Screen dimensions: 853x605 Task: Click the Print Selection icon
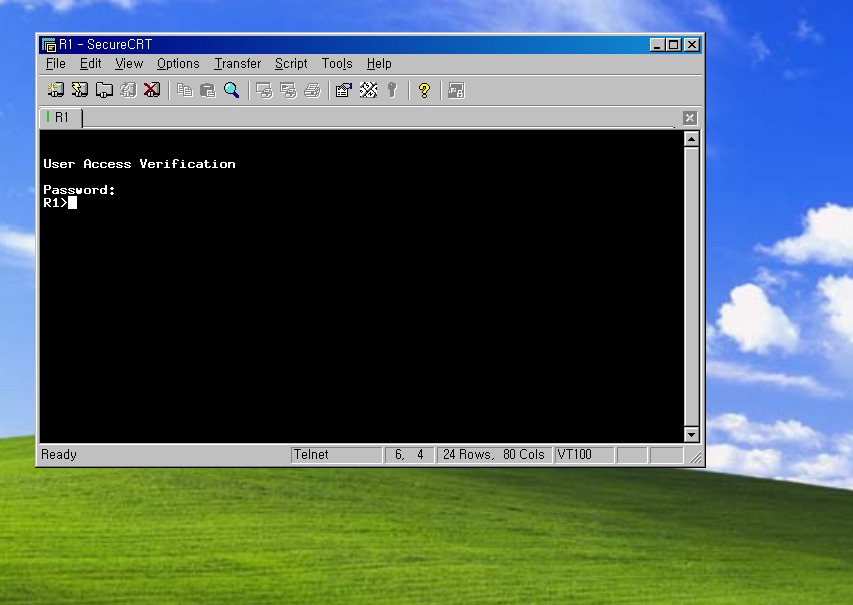point(288,90)
